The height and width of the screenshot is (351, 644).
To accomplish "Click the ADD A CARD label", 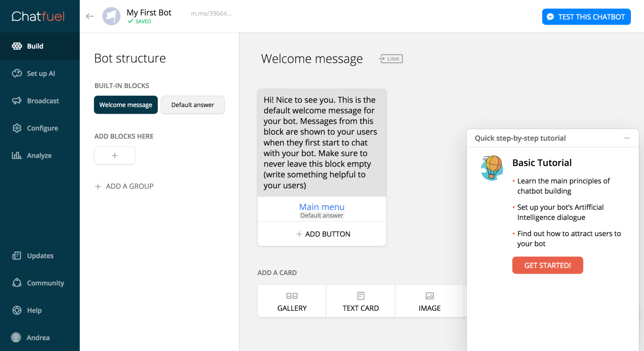I will [x=277, y=273].
